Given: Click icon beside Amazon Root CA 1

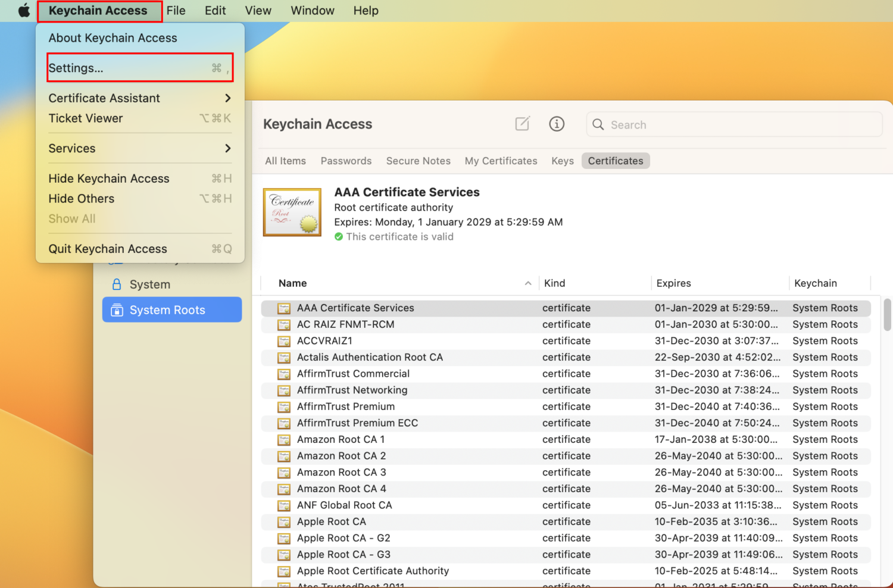Looking at the screenshot, I should [284, 440].
